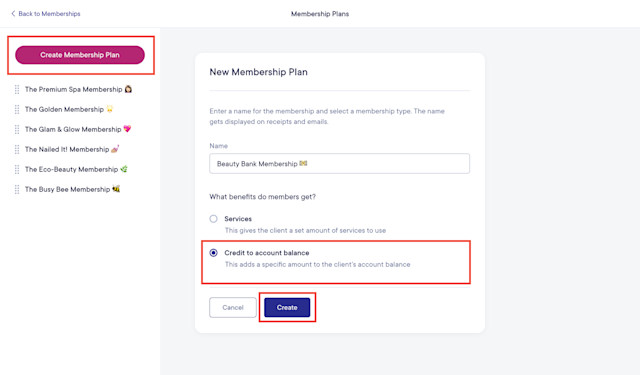The image size is (640, 375).
Task: Open The Golden Membership plan
Action: [69, 109]
